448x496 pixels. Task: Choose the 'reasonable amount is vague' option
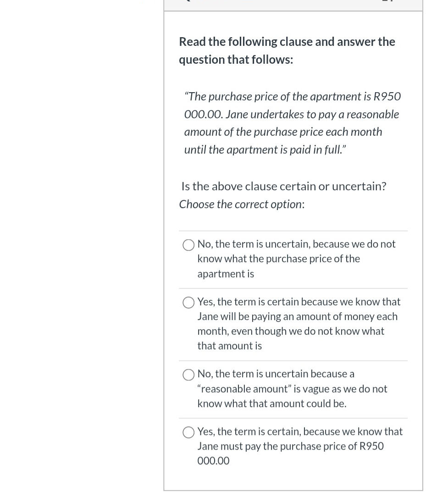(188, 375)
